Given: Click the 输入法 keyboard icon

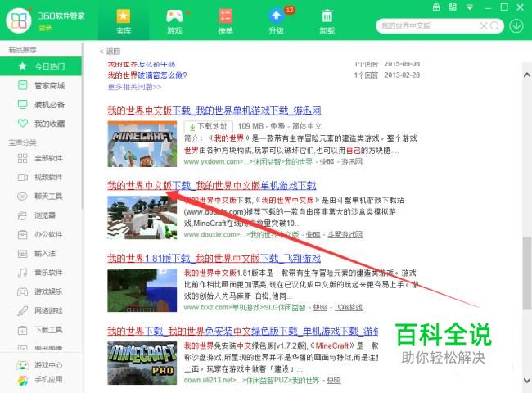Looking at the screenshot, I should pos(22,254).
